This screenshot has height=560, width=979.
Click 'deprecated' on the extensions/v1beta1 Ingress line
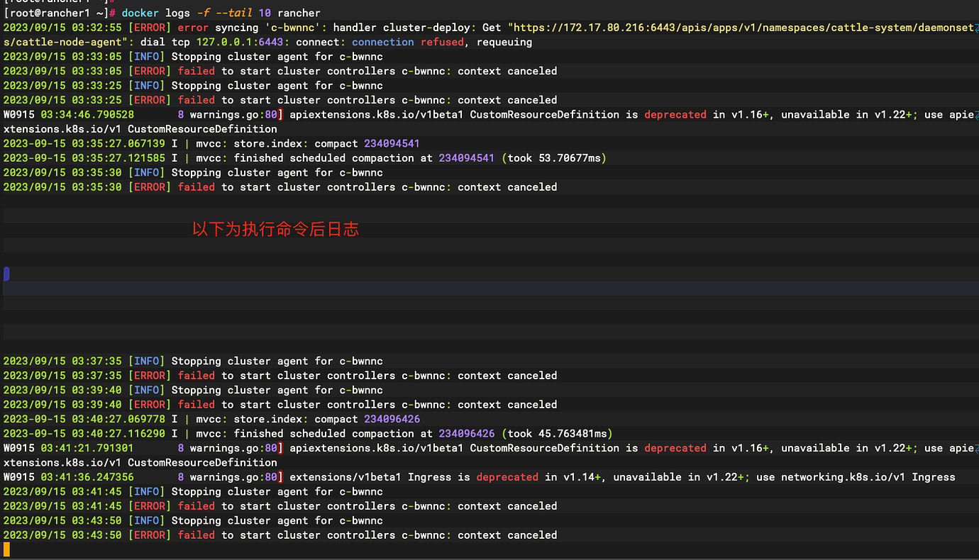click(x=507, y=477)
